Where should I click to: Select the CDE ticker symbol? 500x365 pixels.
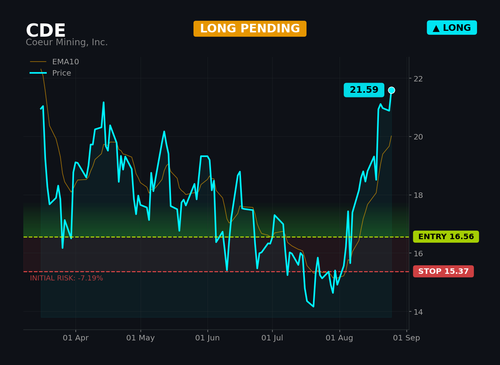click(46, 31)
